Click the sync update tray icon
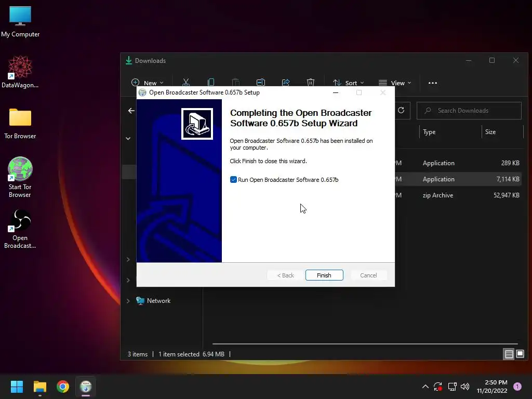 pos(437,387)
